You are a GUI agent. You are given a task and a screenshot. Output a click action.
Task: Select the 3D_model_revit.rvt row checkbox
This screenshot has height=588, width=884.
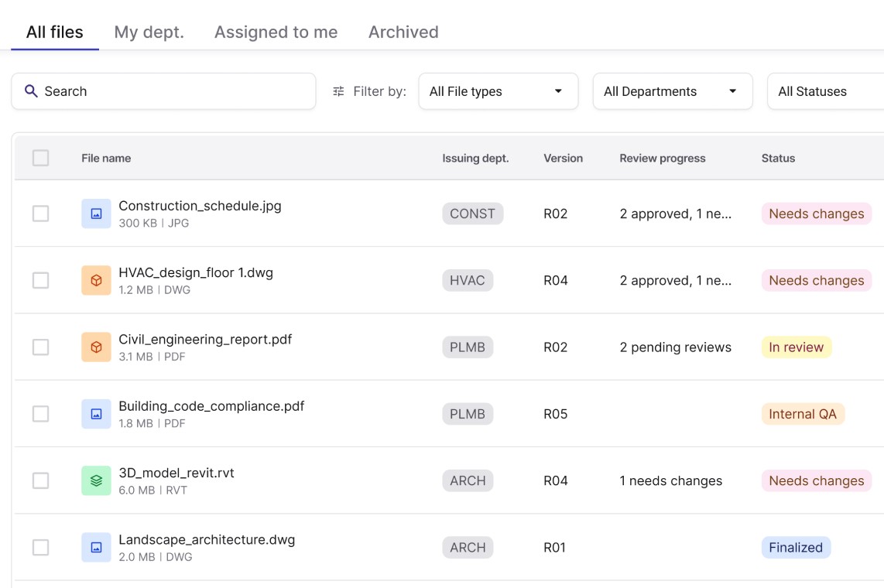tap(40, 480)
